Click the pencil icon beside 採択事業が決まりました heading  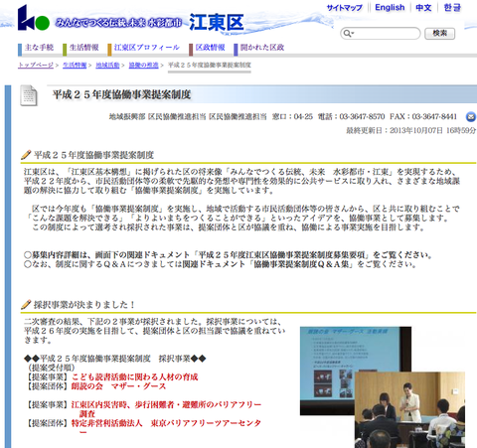[26, 304]
